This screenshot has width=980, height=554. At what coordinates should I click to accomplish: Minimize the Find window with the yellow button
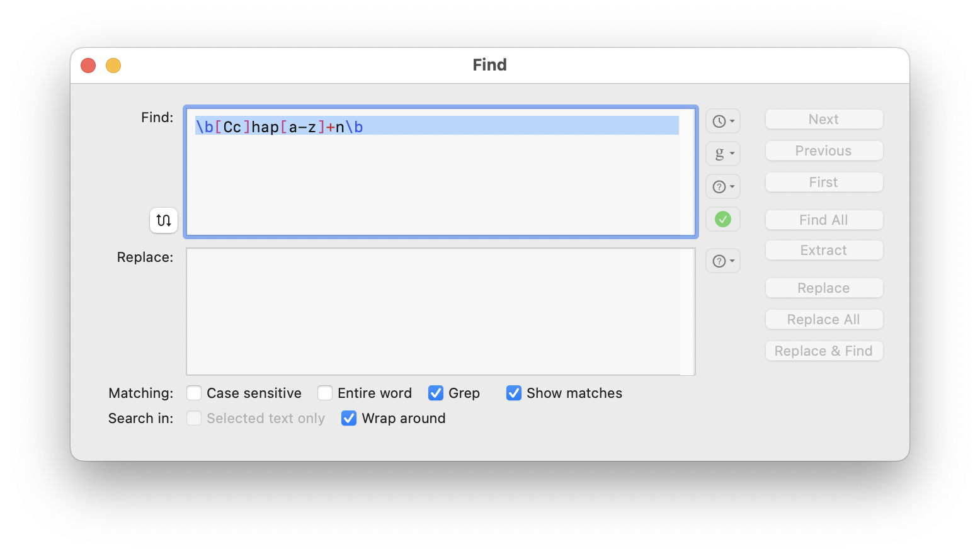[113, 65]
